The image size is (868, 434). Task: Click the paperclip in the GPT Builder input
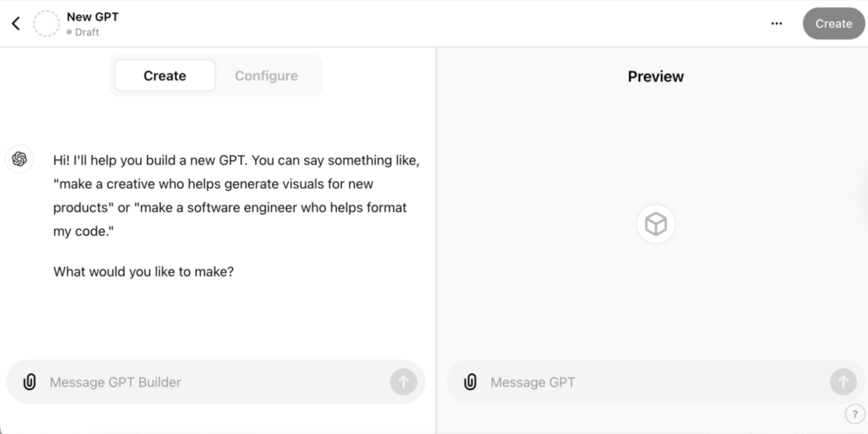tap(30, 381)
